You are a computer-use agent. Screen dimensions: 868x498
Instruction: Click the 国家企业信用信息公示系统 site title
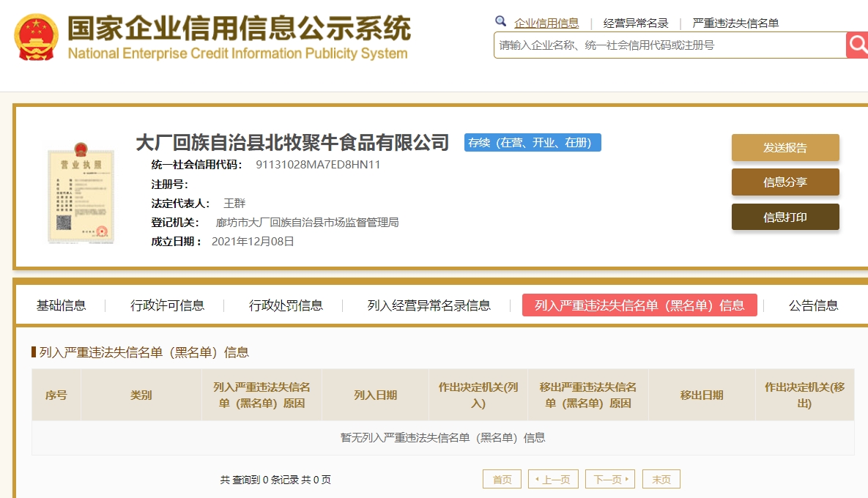pos(239,29)
